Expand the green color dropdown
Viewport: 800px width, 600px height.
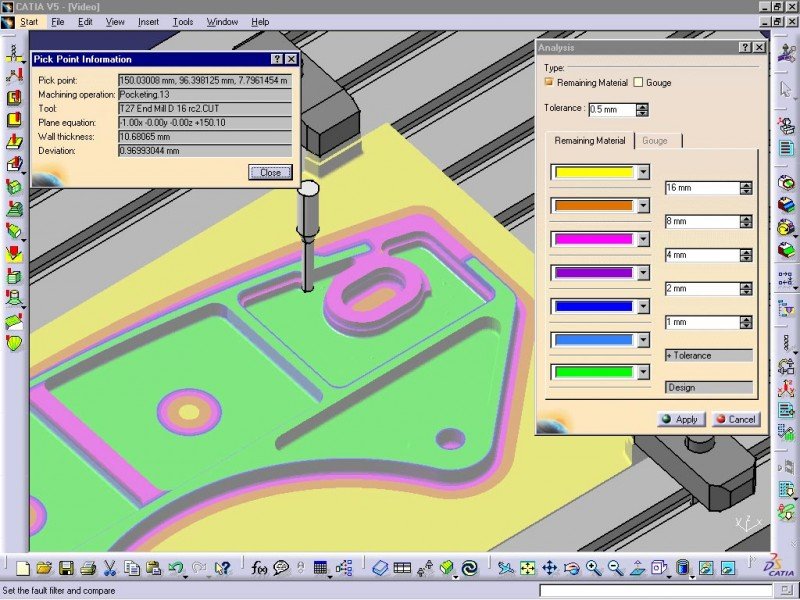point(643,371)
